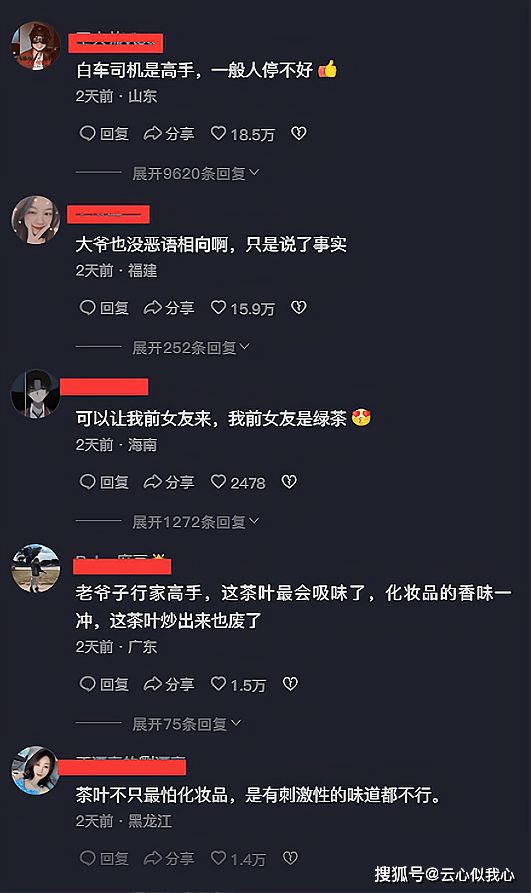
Task: Like the comment about 白车司机是高手
Action: tap(243, 134)
